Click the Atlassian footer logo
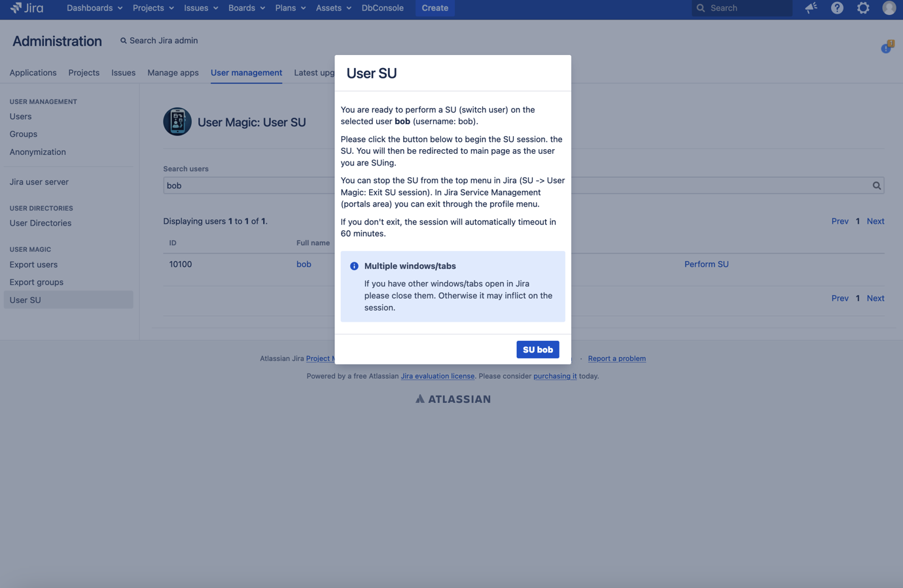Image resolution: width=903 pixels, height=588 pixels. pyautogui.click(x=453, y=399)
